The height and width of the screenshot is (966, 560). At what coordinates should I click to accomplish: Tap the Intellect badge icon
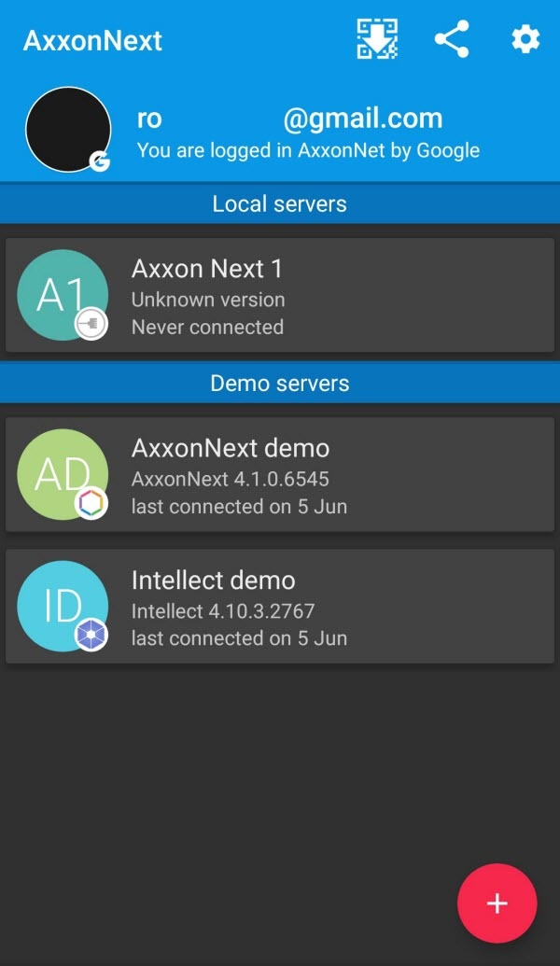[91, 636]
